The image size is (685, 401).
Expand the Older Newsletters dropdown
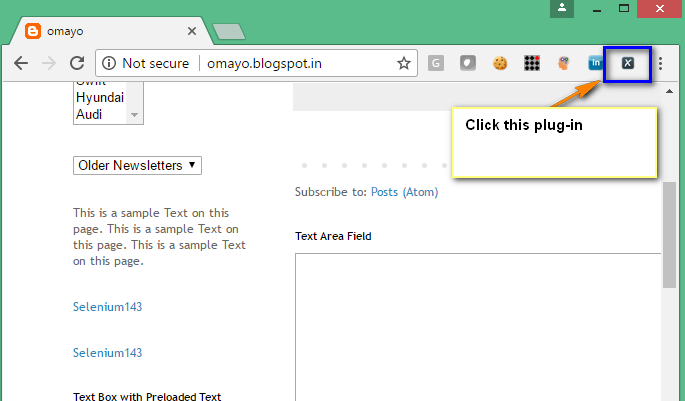[x=138, y=165]
